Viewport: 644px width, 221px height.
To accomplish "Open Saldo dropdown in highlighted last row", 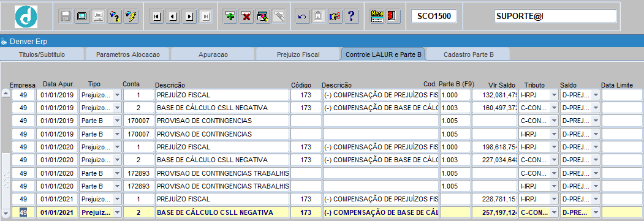I will tap(595, 213).
